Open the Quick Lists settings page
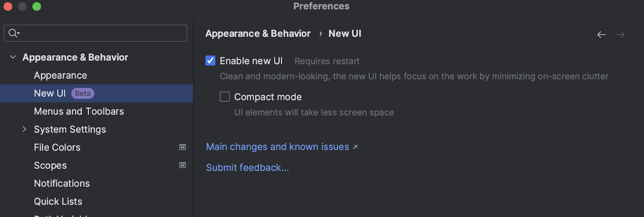Viewport: 644px width, 217px height. (x=58, y=201)
